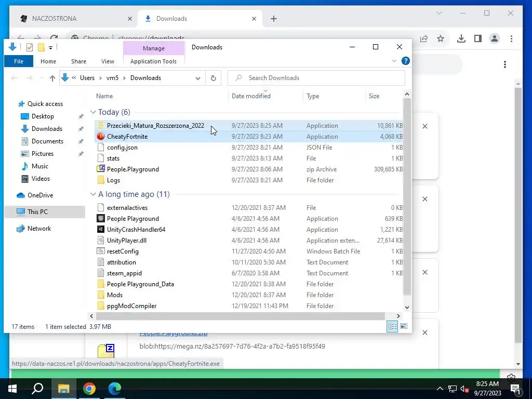Open Customize Quick Access Toolbar dropdown

tap(50, 47)
